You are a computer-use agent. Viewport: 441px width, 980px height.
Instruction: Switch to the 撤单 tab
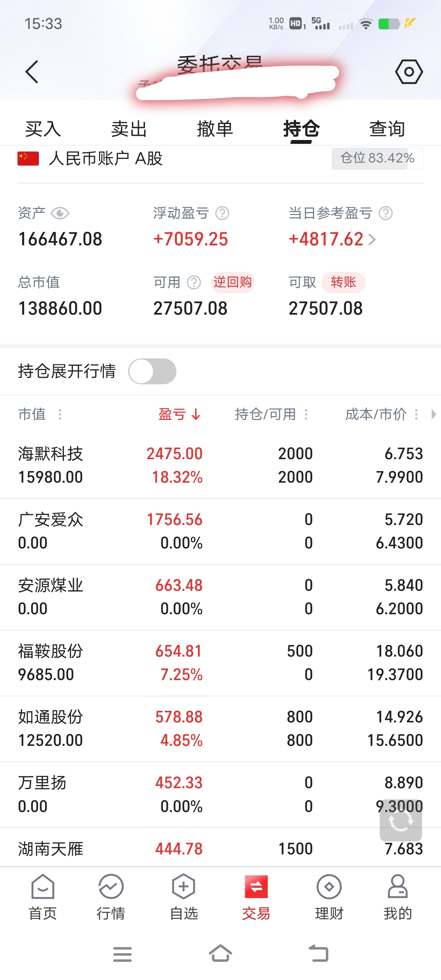pos(215,128)
